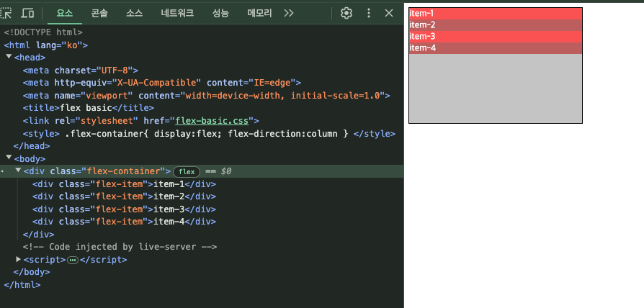Show more tabs with the double chevron
This screenshot has width=644, height=308.
(289, 13)
